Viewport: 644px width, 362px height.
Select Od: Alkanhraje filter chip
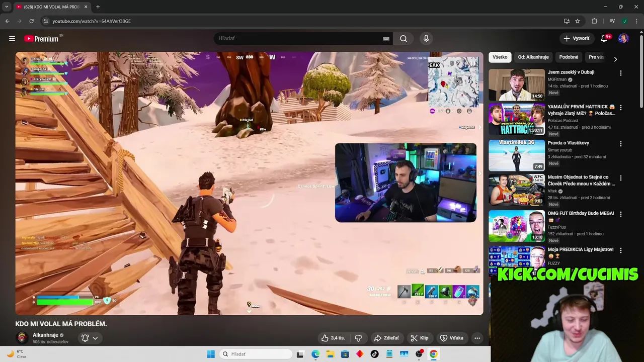[x=533, y=57]
